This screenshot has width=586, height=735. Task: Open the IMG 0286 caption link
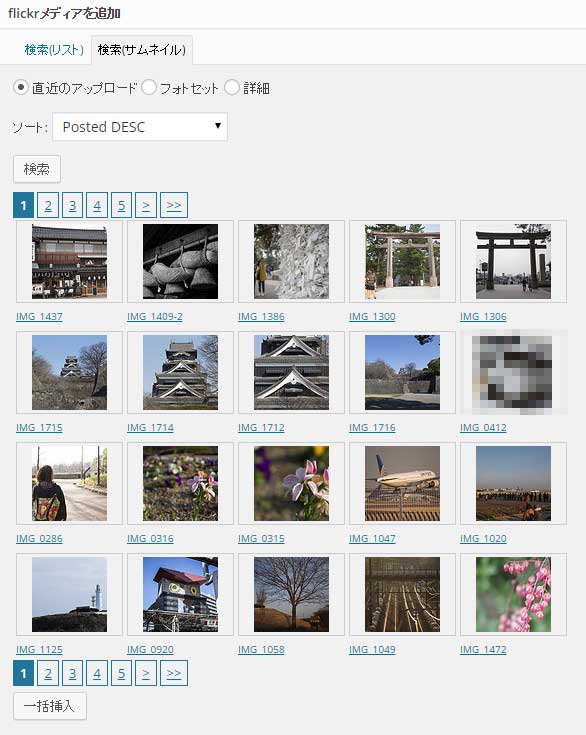point(39,539)
